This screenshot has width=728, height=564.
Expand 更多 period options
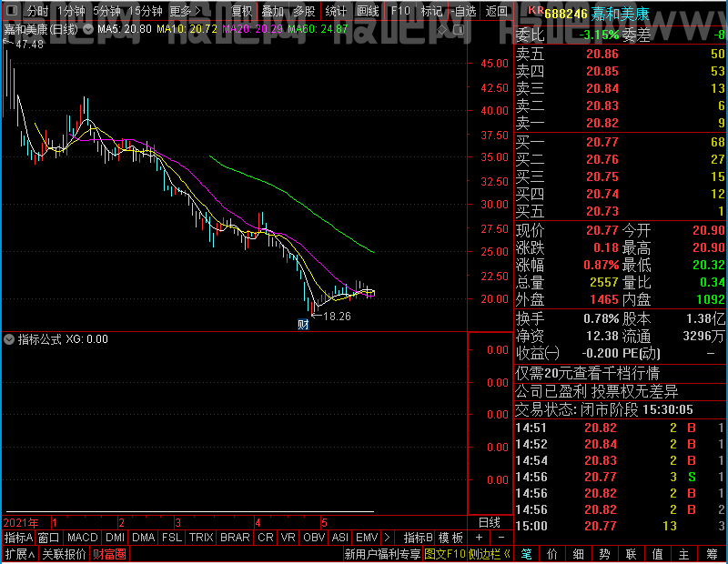185,11
